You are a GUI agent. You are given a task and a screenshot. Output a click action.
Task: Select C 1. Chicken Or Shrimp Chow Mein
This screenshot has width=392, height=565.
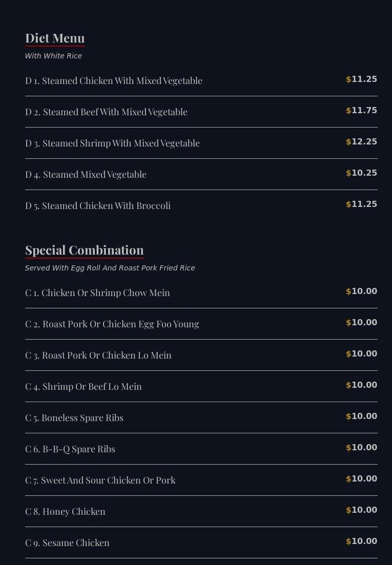pyautogui.click(x=97, y=292)
